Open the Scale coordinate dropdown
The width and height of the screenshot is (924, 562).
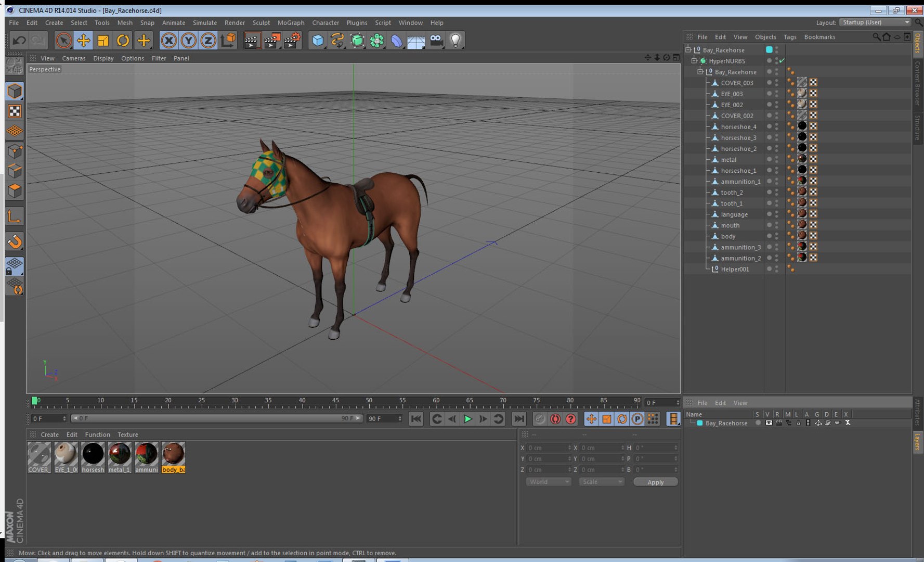click(x=602, y=482)
